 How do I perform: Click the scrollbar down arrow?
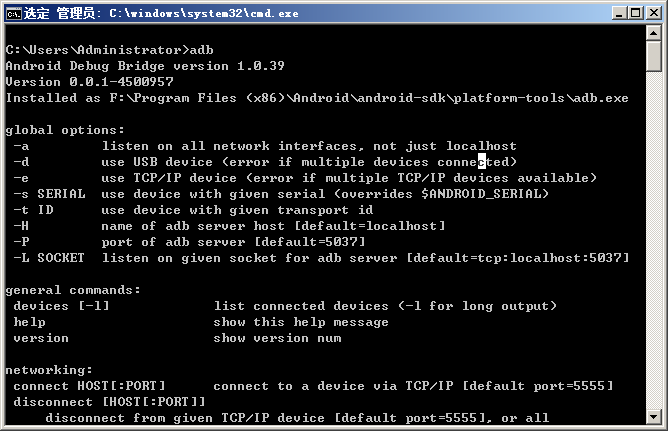click(654, 417)
